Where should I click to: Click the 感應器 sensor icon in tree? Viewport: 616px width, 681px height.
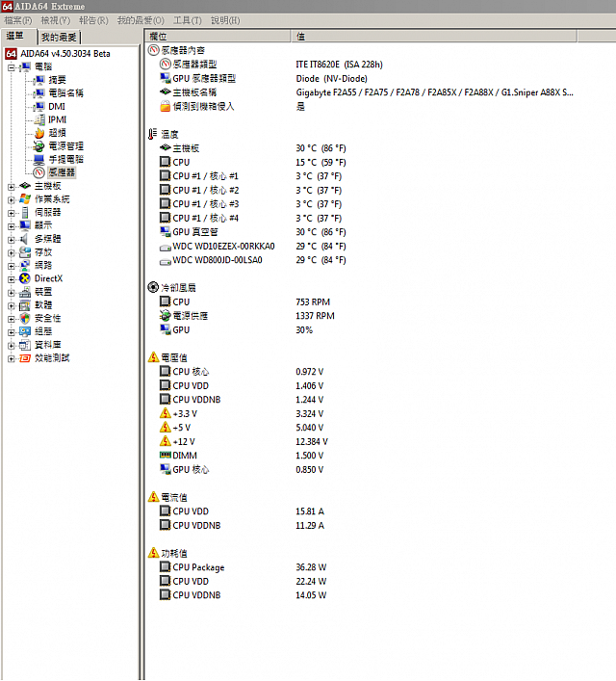coord(39,172)
